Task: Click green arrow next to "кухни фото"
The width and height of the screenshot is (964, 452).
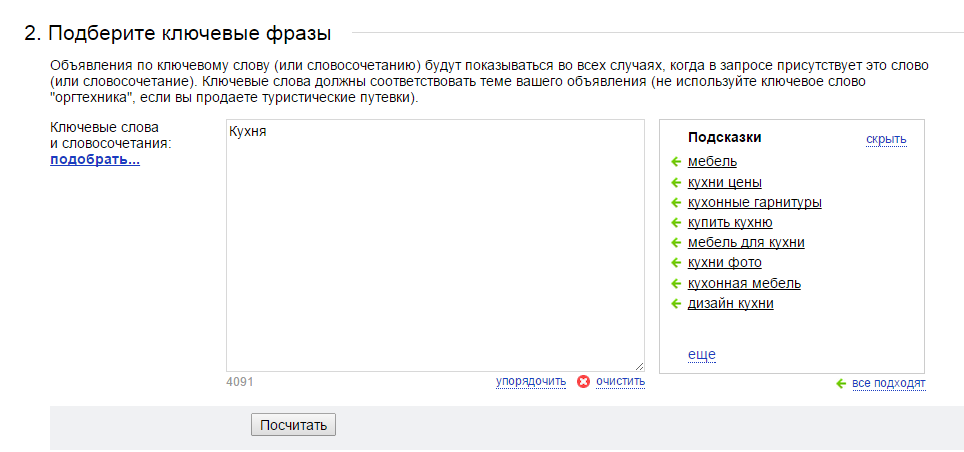Action: click(x=676, y=263)
